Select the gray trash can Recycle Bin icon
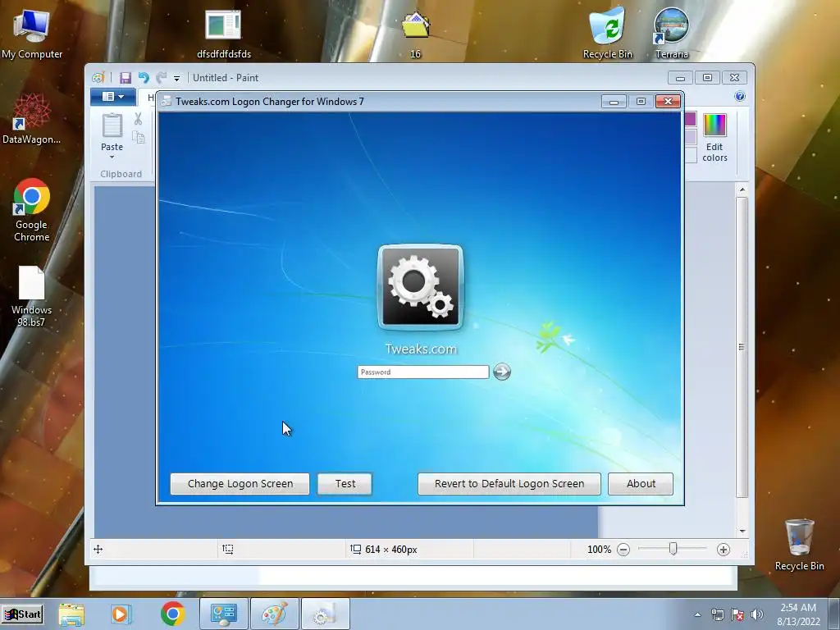840x630 pixels. (x=799, y=545)
